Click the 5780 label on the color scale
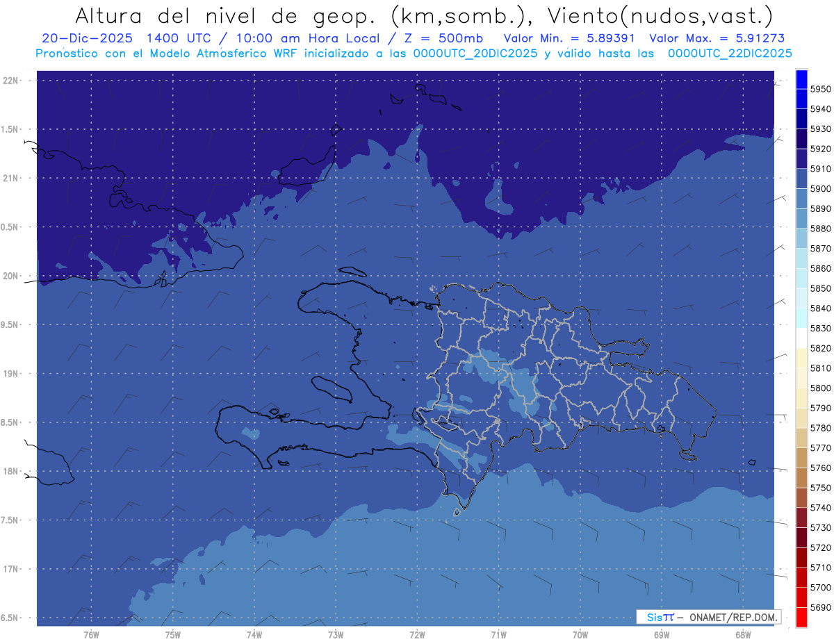 820,428
